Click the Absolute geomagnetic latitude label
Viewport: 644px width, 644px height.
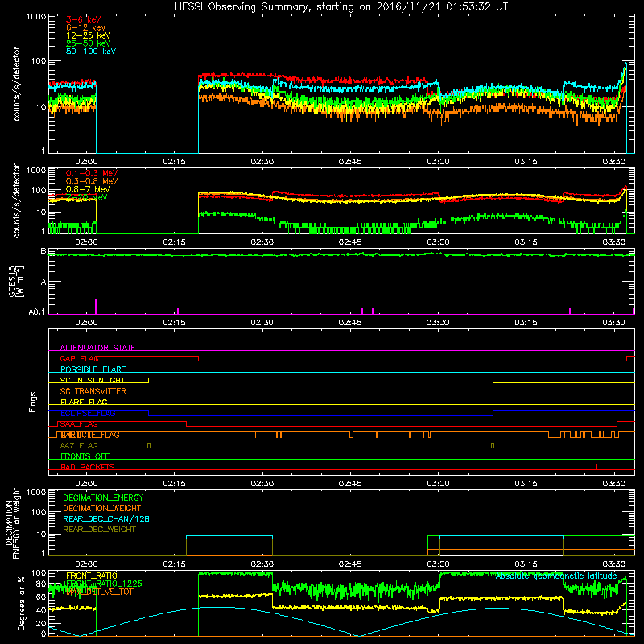pyautogui.click(x=556, y=576)
